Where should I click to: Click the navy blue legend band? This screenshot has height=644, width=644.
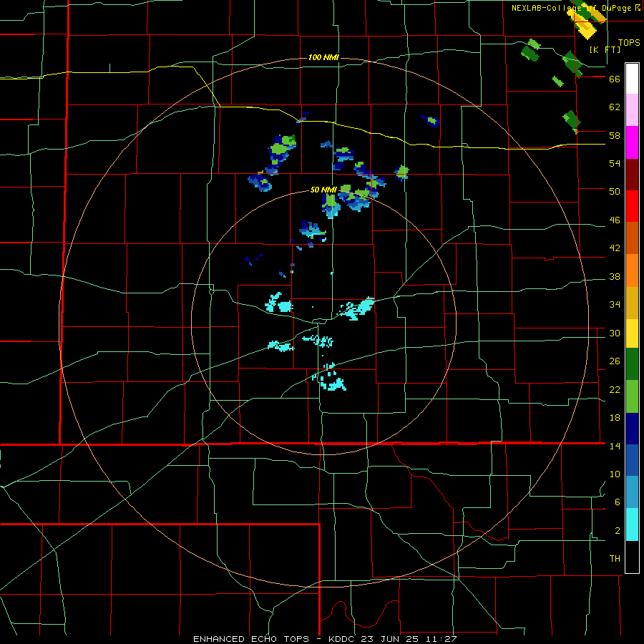pos(632,429)
